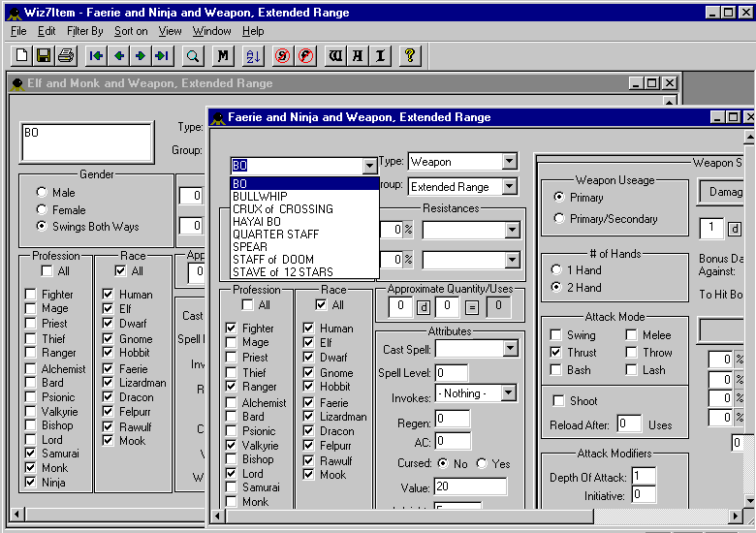Expand the Type Weapon dropdown
Screen dimensions: 756x533
pos(509,162)
